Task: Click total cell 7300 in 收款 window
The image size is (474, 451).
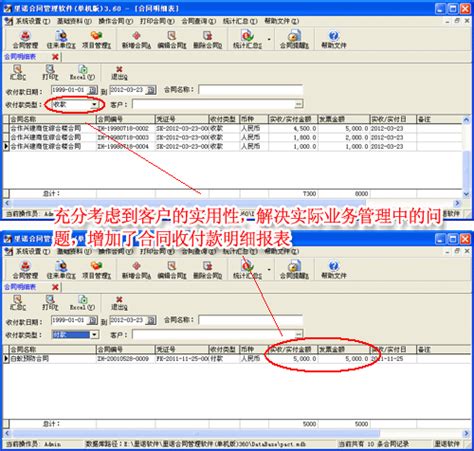Action: click(293, 194)
